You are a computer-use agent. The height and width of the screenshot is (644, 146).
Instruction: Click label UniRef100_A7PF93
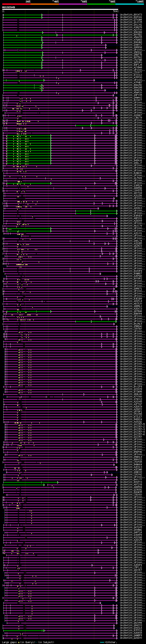(131, 77)
